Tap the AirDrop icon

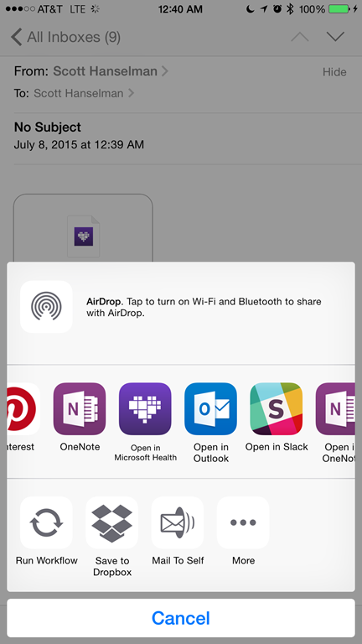click(x=46, y=306)
